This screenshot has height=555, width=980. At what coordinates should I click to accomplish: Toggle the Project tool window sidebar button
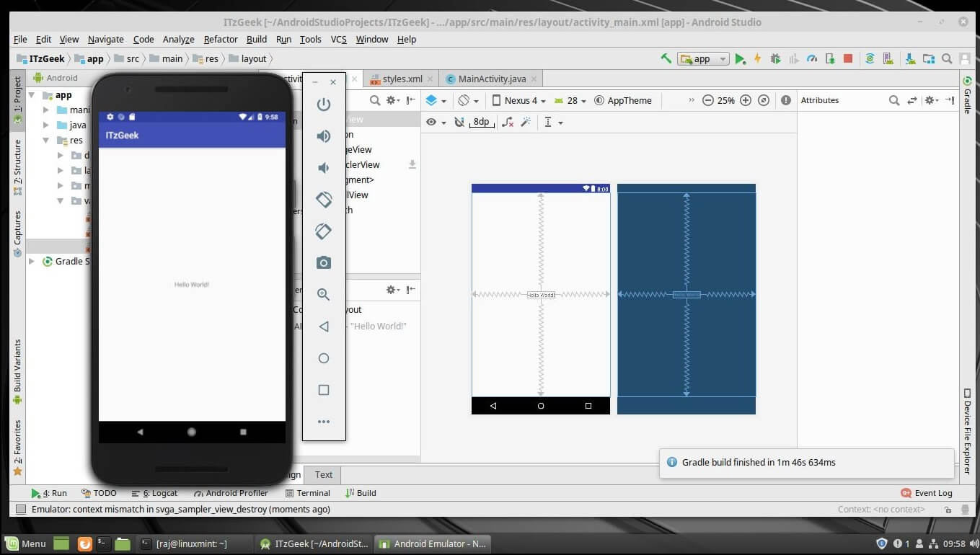[17, 101]
